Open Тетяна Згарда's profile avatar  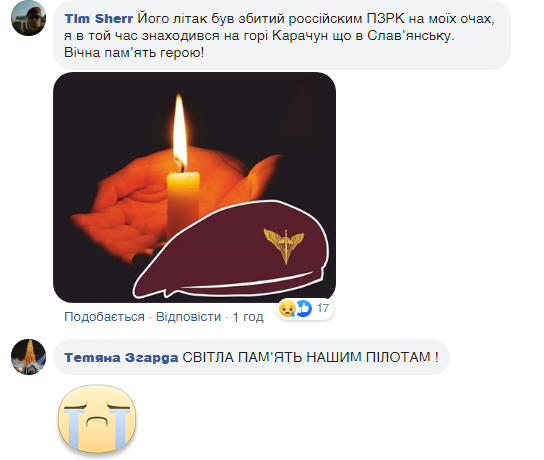click(28, 357)
